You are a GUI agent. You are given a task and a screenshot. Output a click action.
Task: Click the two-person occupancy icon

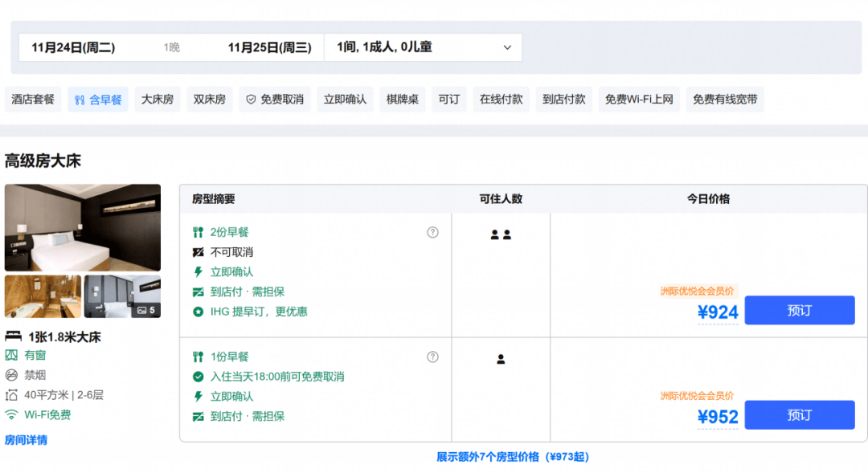[x=501, y=234]
